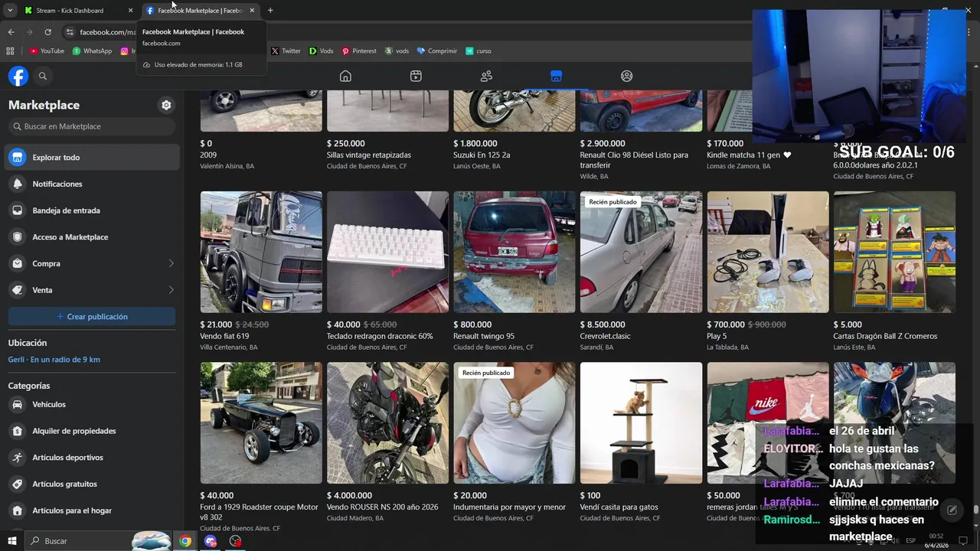Open the Twitter bookmark
Screen dimensions: 980x551
click(286, 51)
